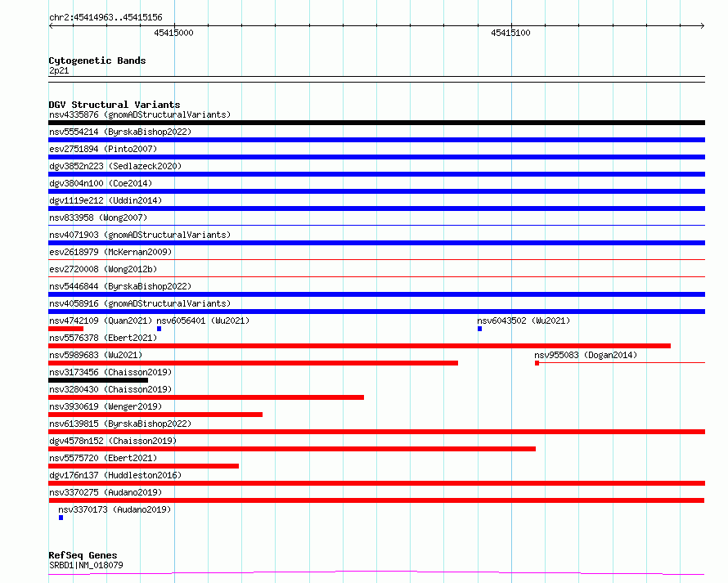Select nsv955083 (Dogan2014) variant label
This screenshot has width=728, height=583.
click(x=586, y=355)
